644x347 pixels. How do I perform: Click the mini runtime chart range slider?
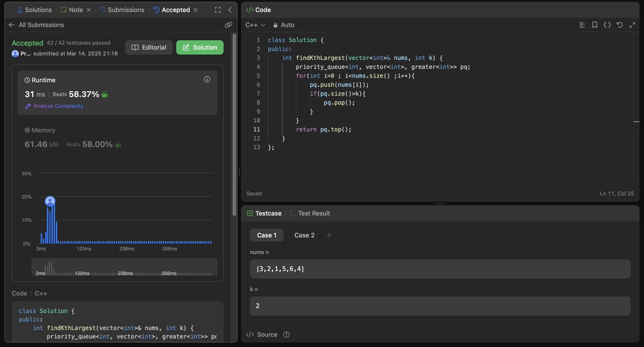pos(125,267)
